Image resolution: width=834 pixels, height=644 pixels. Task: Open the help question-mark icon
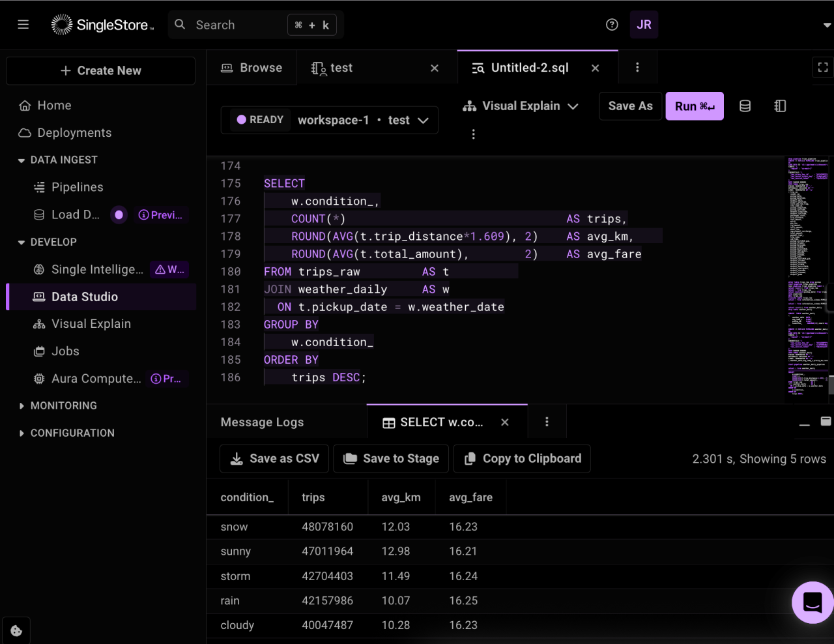(611, 24)
